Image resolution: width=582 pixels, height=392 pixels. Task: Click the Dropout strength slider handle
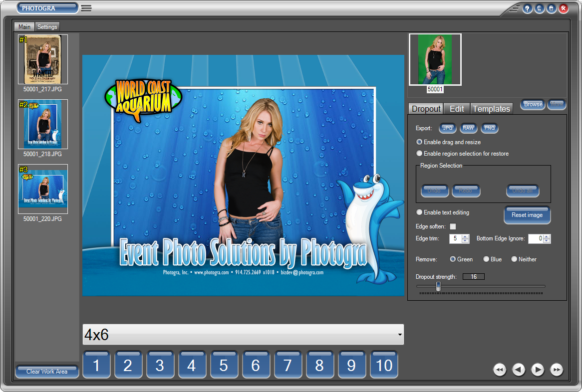(x=438, y=286)
